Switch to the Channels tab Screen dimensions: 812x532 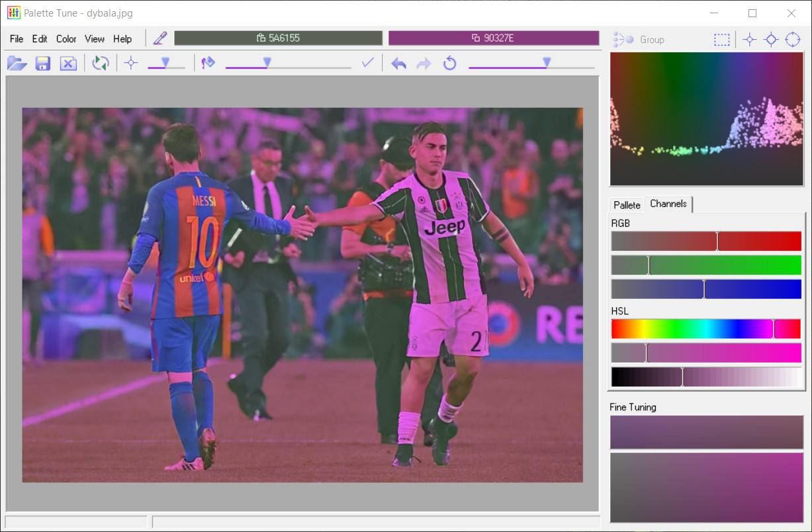click(x=668, y=204)
